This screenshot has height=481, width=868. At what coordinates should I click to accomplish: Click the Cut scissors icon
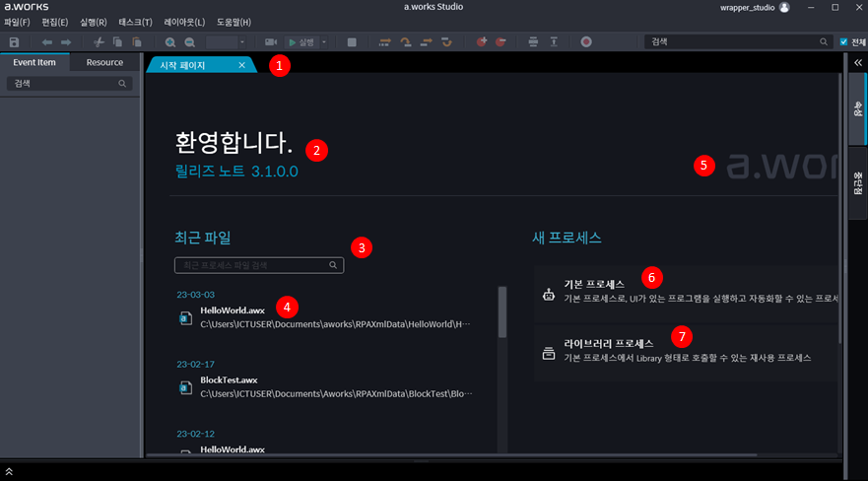point(100,42)
